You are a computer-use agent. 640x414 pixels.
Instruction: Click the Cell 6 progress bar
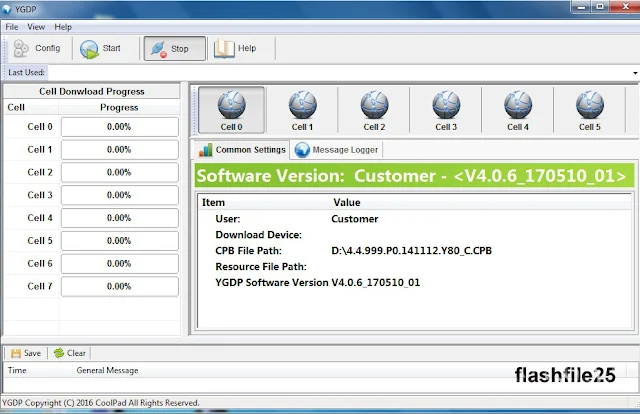click(x=120, y=264)
